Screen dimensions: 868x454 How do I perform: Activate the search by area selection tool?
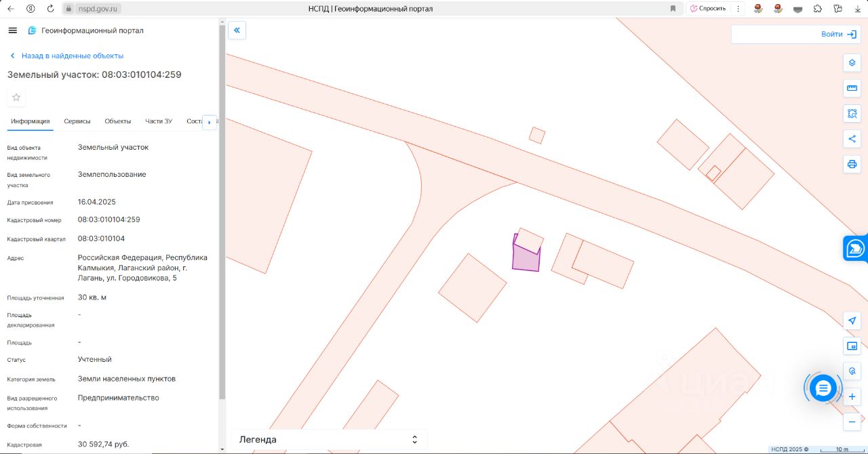(852, 113)
